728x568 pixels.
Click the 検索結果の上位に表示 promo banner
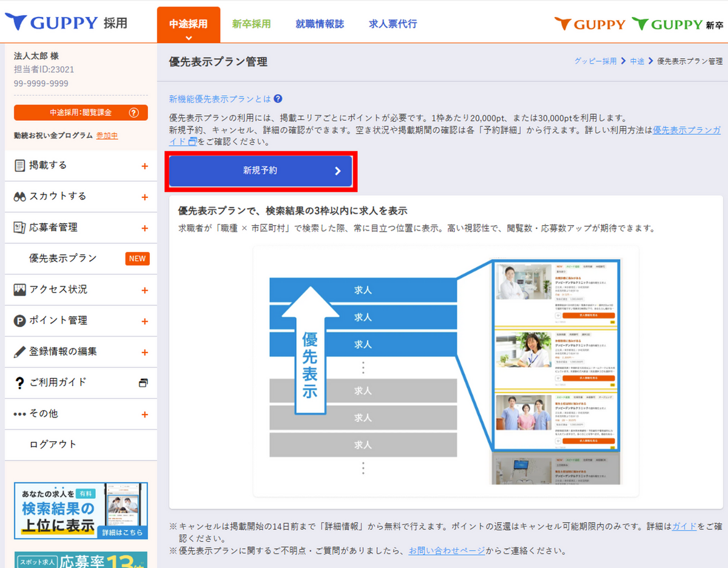(81, 510)
